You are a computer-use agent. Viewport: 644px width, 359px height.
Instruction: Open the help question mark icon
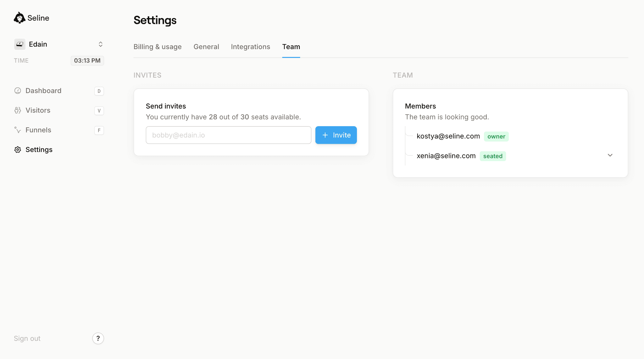(98, 338)
